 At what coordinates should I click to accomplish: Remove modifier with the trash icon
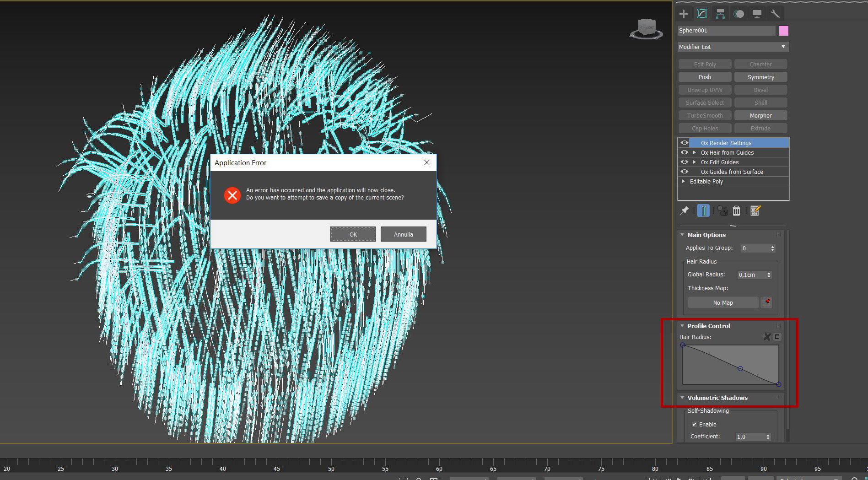click(x=736, y=210)
